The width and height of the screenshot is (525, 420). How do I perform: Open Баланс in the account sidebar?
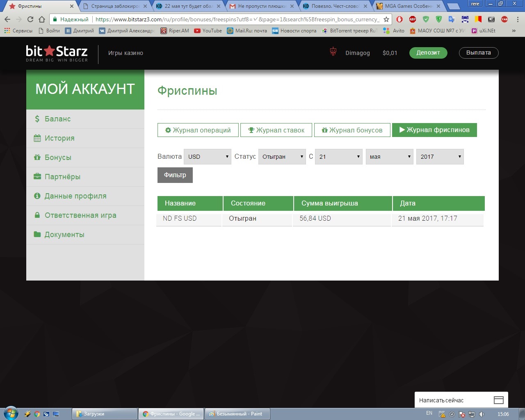pos(85,119)
